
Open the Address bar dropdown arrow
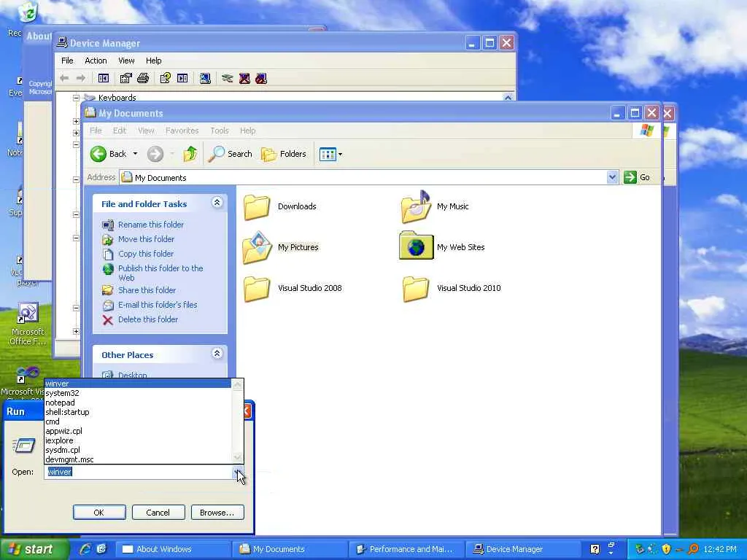click(612, 178)
